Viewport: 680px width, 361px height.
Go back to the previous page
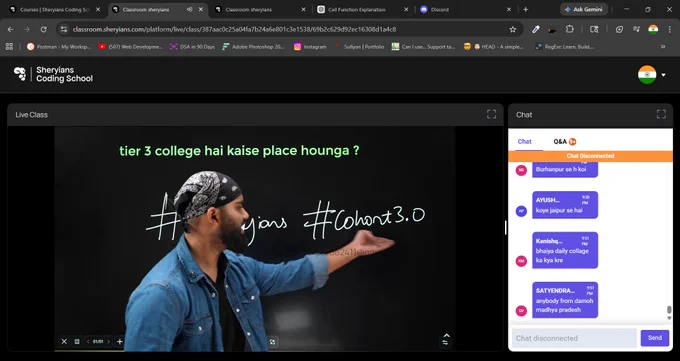10,30
